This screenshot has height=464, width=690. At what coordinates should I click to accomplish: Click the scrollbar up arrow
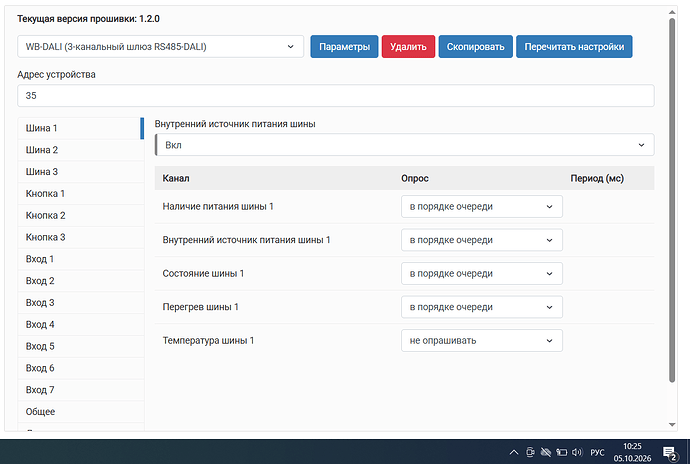click(x=672, y=12)
